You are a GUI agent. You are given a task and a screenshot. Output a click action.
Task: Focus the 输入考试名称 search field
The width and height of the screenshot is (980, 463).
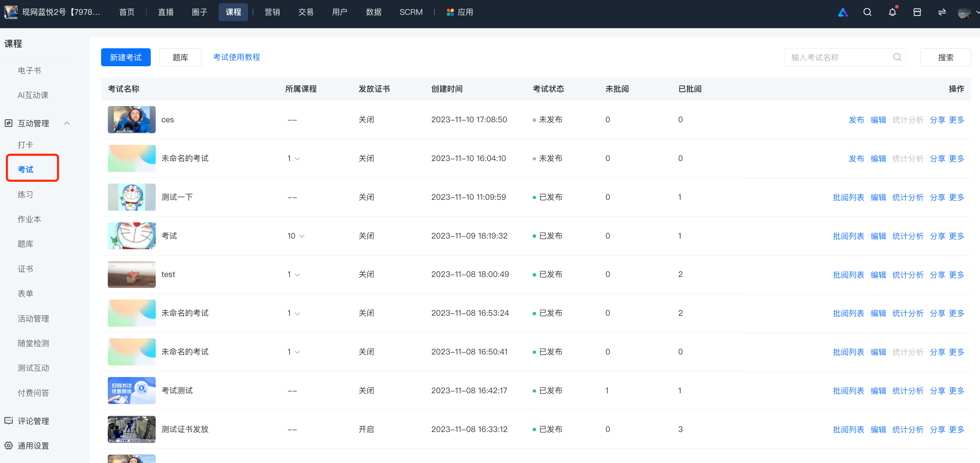point(845,57)
